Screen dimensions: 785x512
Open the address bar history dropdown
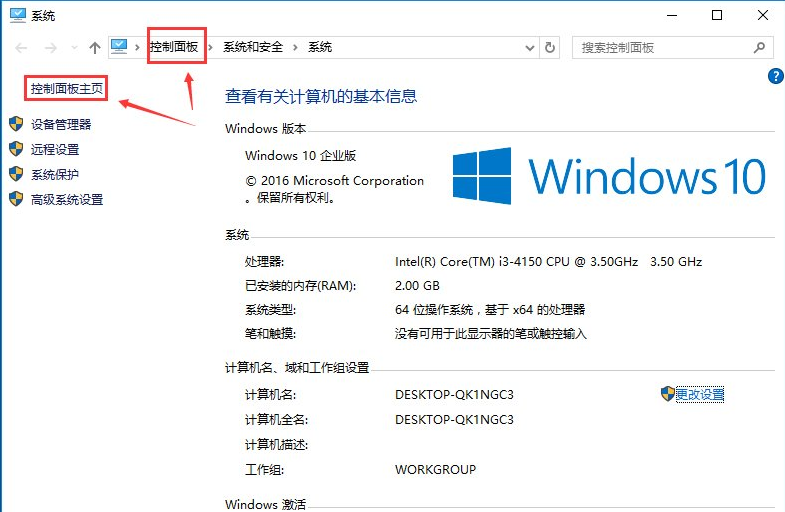[530, 47]
